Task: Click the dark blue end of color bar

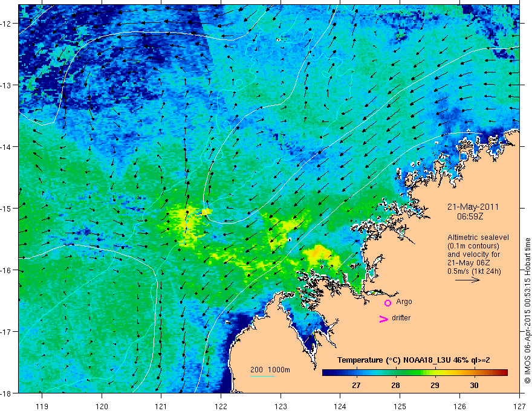Action: [326, 373]
